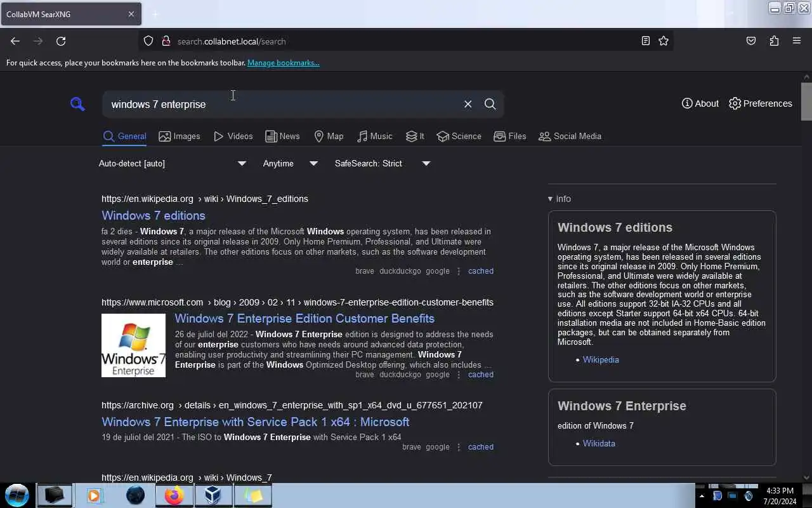Go forward in browser history

pyautogui.click(x=38, y=41)
